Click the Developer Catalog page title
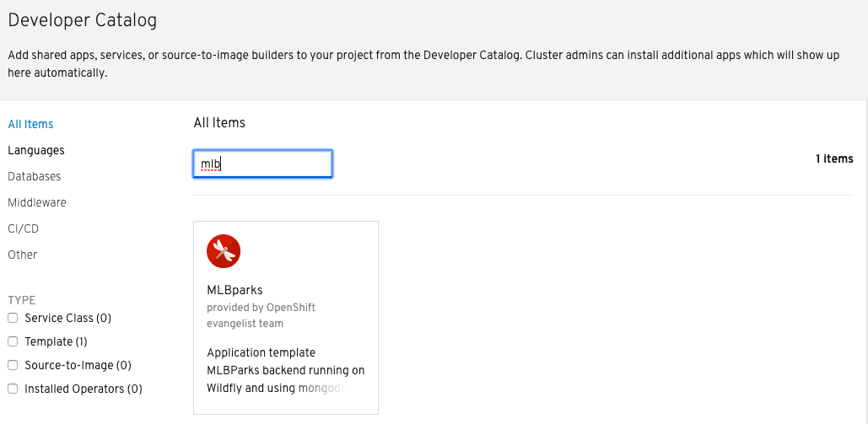This screenshot has width=868, height=424. coord(83,20)
